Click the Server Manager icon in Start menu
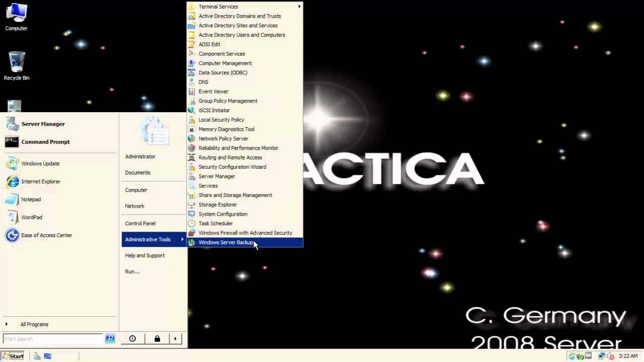Viewport: 644px width, 362px height. point(12,124)
